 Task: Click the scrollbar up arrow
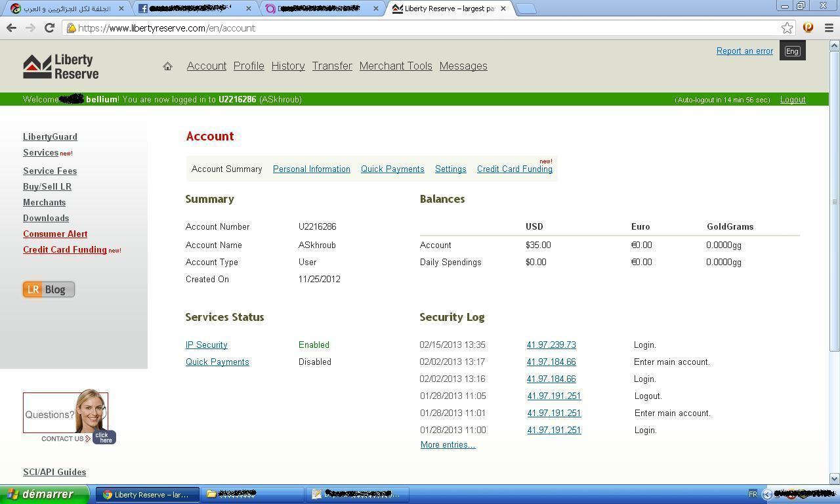click(835, 45)
